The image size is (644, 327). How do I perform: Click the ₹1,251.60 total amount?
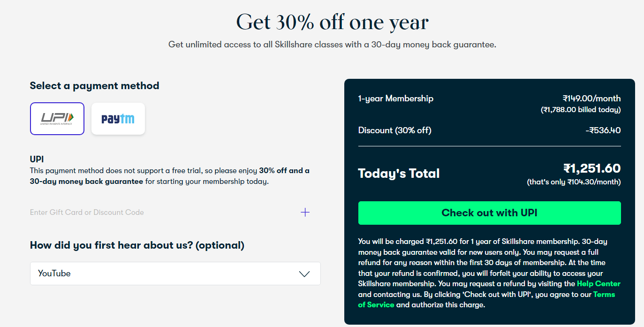(x=592, y=168)
